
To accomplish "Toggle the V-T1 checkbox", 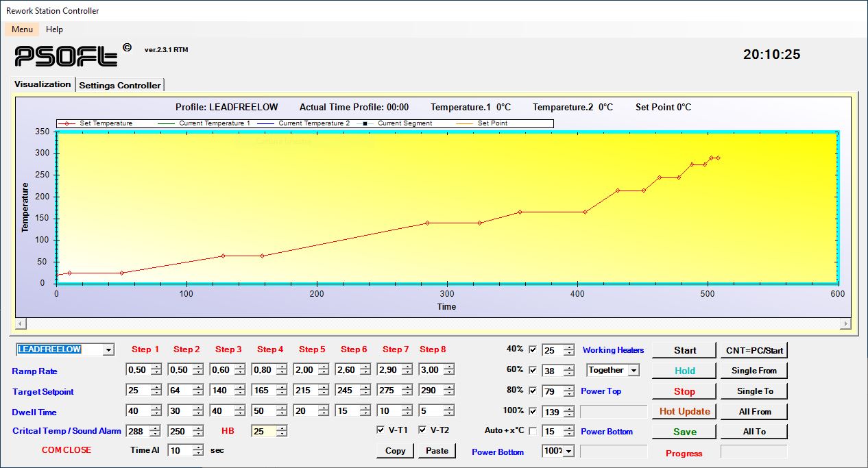I will [381, 430].
